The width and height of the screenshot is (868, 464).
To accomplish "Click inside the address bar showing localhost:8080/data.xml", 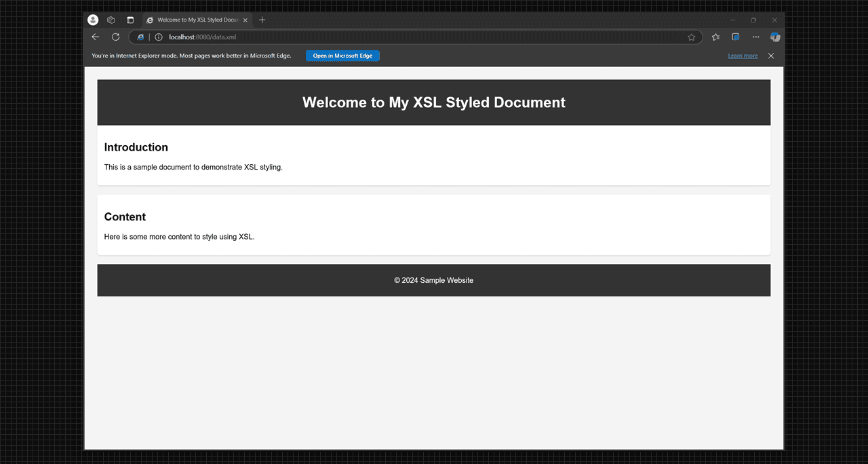I will pyautogui.click(x=407, y=37).
